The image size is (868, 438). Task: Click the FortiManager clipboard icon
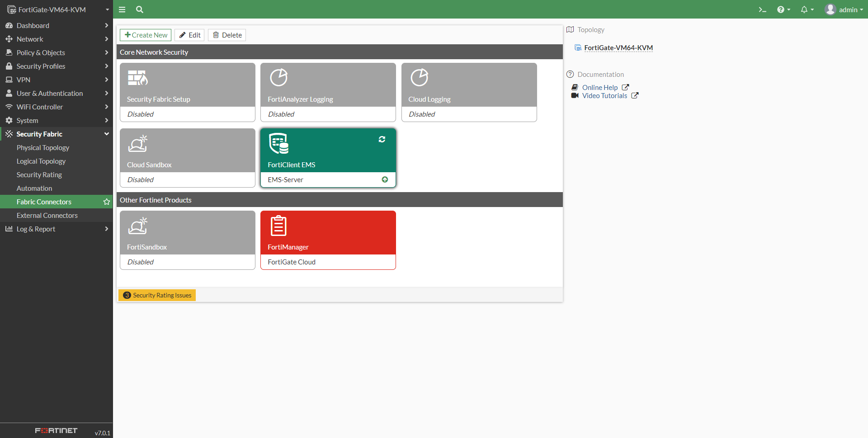coord(278,226)
